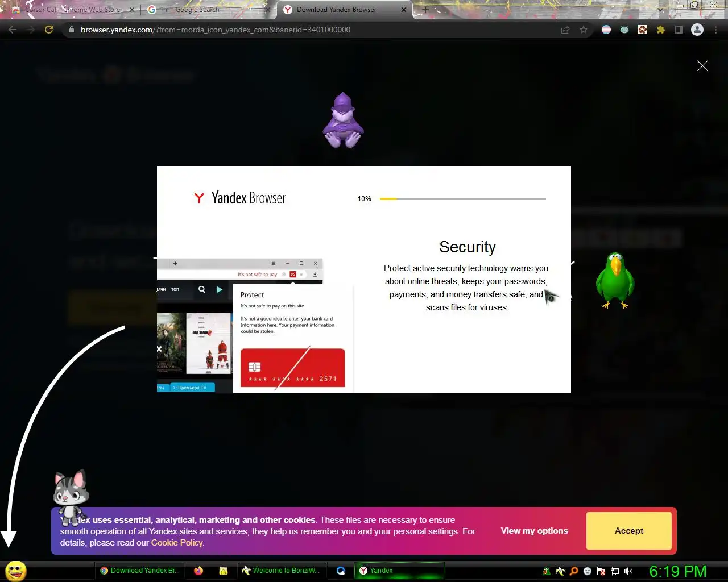The height and width of the screenshot is (582, 728).
Task: Open the yellow folder taskbar icon
Action: [224, 571]
